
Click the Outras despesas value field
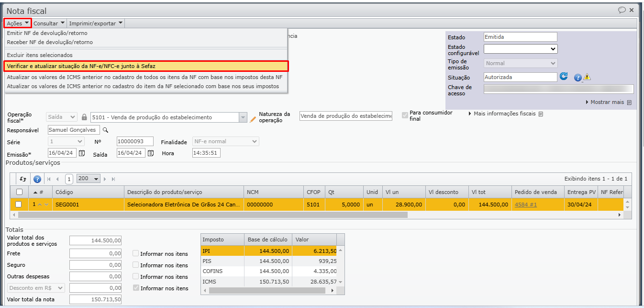96,276
